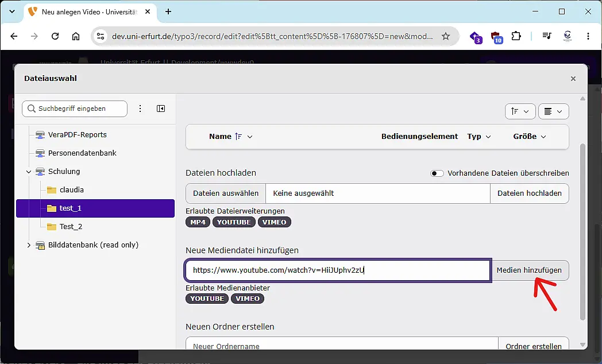Collapse the Schulung tree node
This screenshot has height=364, width=602.
pyautogui.click(x=29, y=172)
